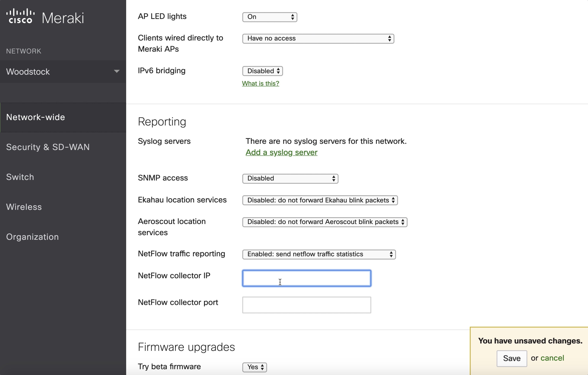Click the 'You have unsaved changes.' message

point(530,341)
